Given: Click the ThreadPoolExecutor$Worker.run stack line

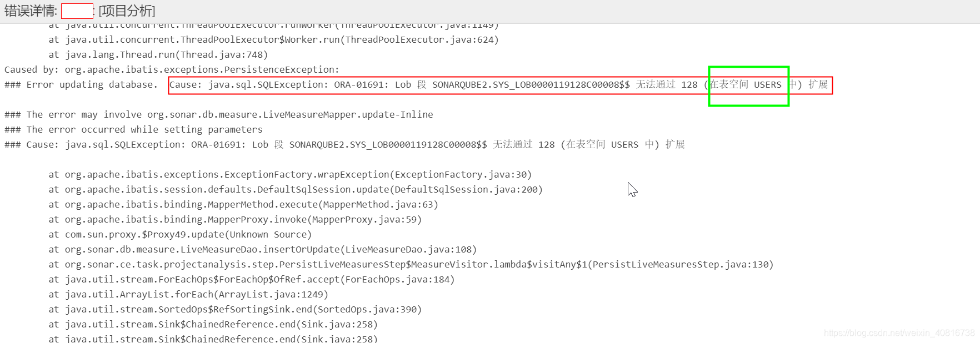Looking at the screenshot, I should (273, 40).
